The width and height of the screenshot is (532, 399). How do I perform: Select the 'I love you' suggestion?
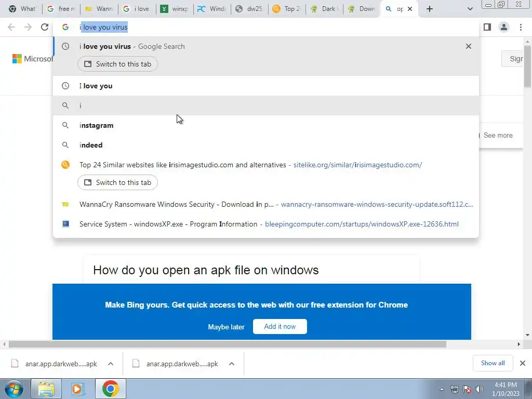click(266, 86)
